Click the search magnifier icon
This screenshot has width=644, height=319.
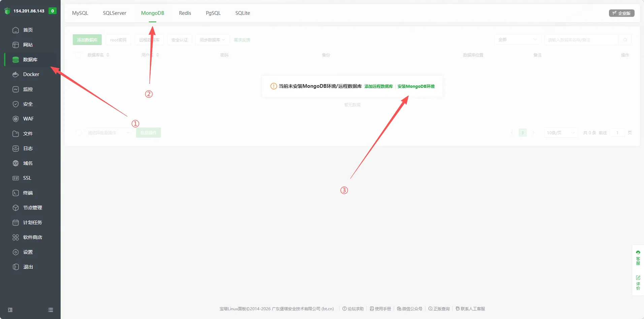[625, 40]
